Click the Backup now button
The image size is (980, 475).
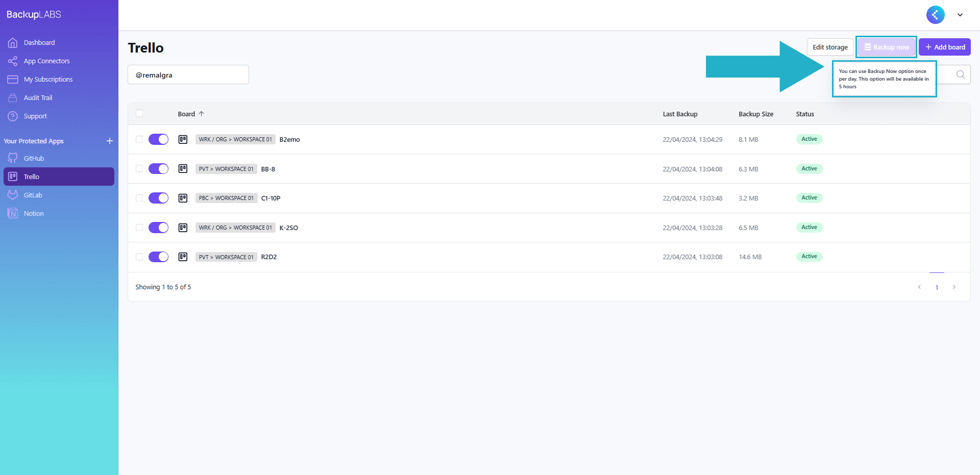(887, 47)
